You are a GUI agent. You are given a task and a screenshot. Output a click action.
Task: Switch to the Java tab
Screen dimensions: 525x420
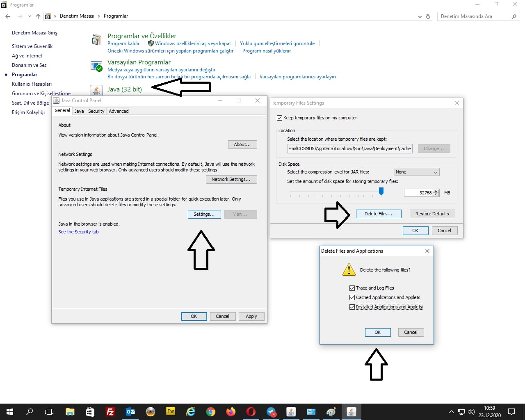tap(79, 111)
